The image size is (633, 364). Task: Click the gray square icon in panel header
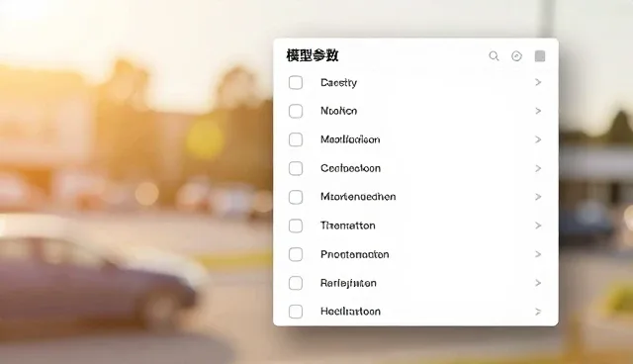(540, 56)
